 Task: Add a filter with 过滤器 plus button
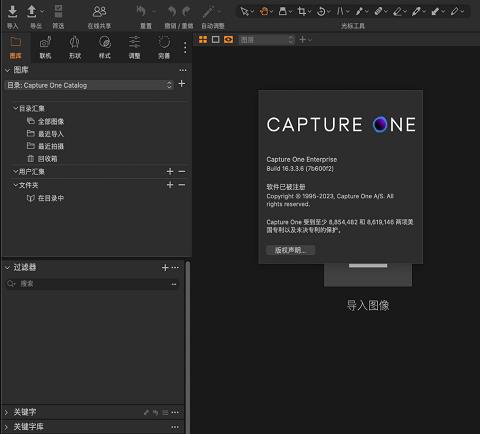pyautogui.click(x=165, y=267)
